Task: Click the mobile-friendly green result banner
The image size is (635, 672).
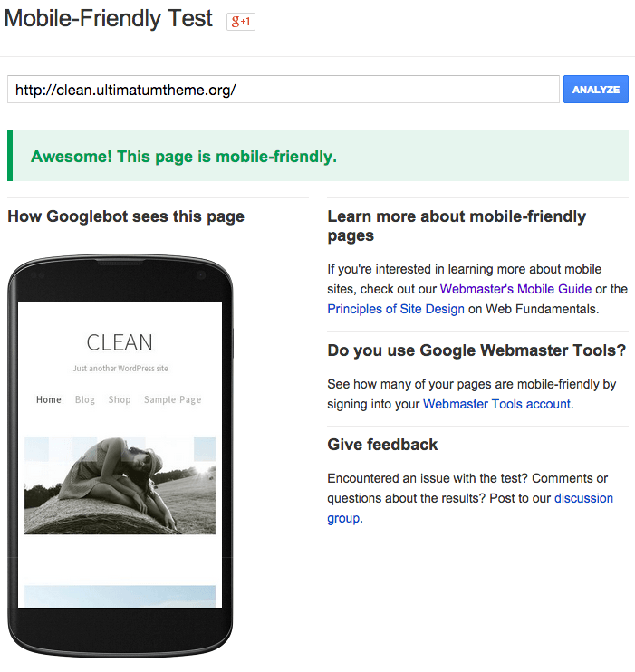Action: pos(318,156)
